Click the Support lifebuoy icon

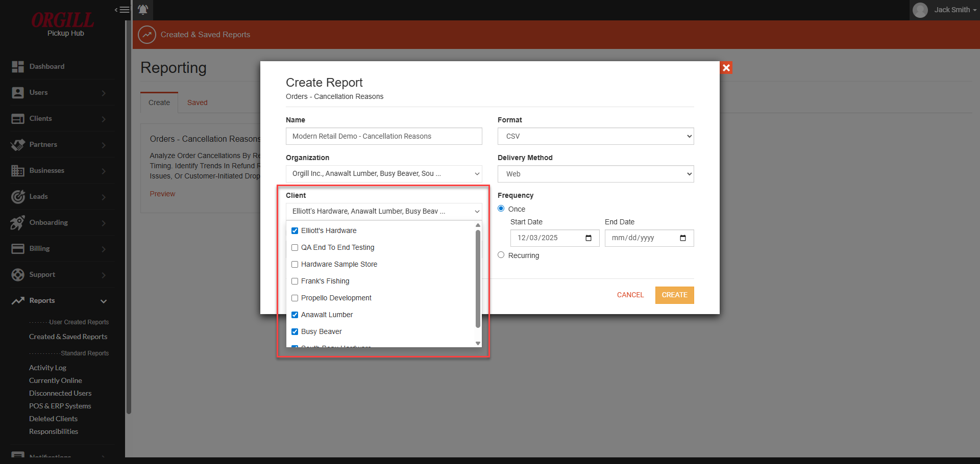(18, 275)
